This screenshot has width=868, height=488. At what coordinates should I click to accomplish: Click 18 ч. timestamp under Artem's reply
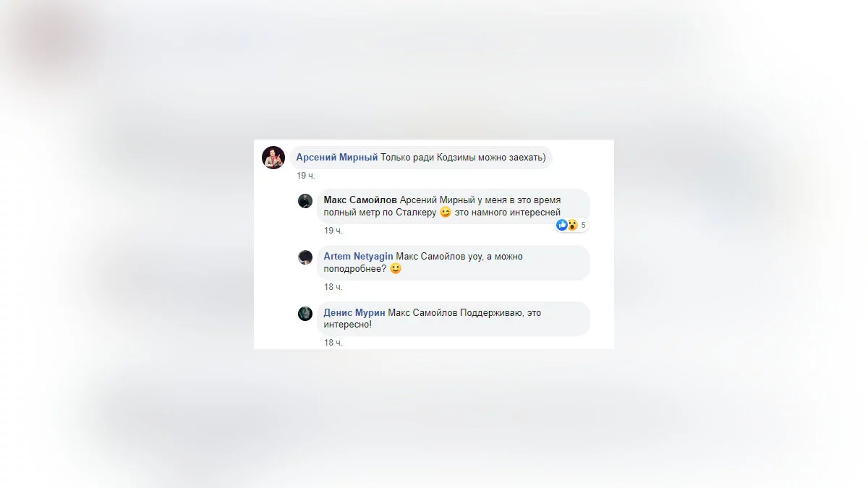pos(333,287)
